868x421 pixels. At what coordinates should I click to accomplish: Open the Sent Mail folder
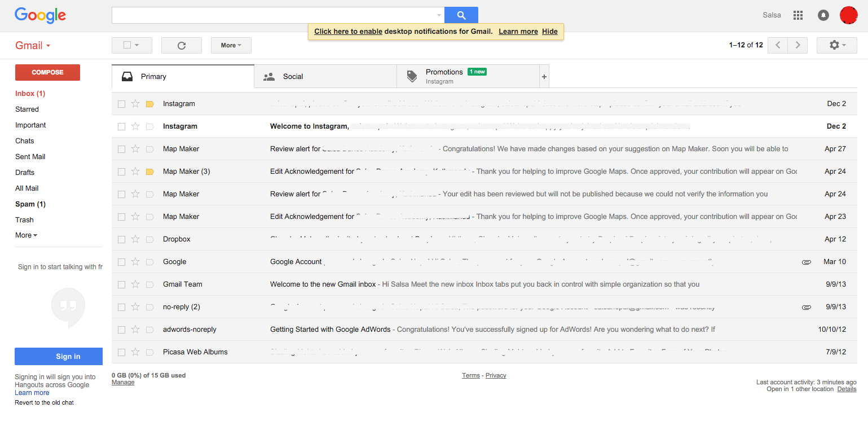[x=30, y=157]
